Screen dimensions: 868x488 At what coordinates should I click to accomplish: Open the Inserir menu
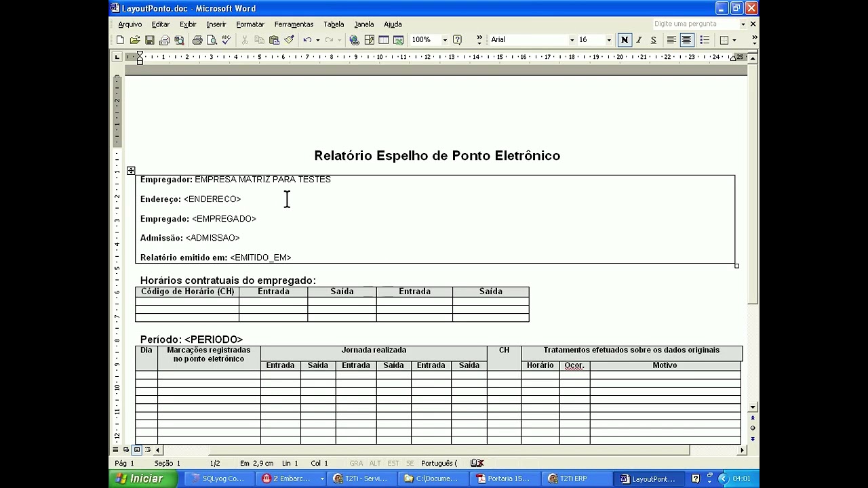pyautogui.click(x=216, y=24)
